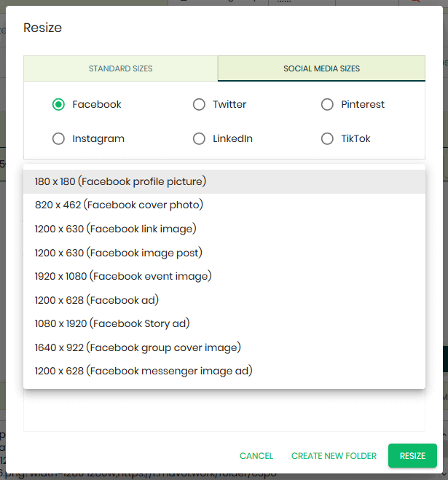Select the Twitter radio button

click(199, 104)
